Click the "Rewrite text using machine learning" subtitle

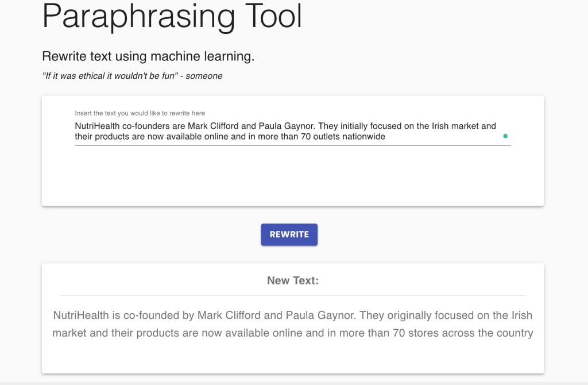tap(148, 56)
